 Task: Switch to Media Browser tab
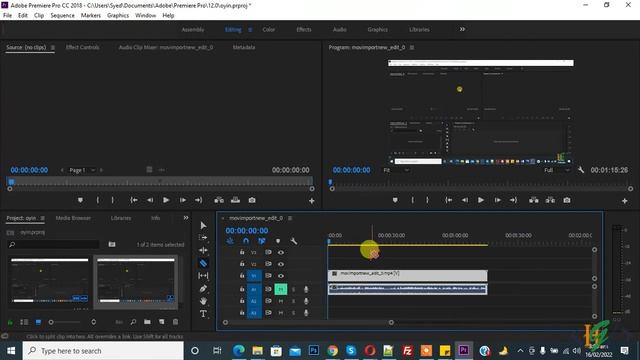[x=73, y=218]
